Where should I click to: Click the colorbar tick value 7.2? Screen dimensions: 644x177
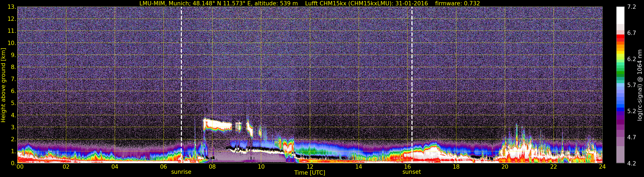click(632, 7)
